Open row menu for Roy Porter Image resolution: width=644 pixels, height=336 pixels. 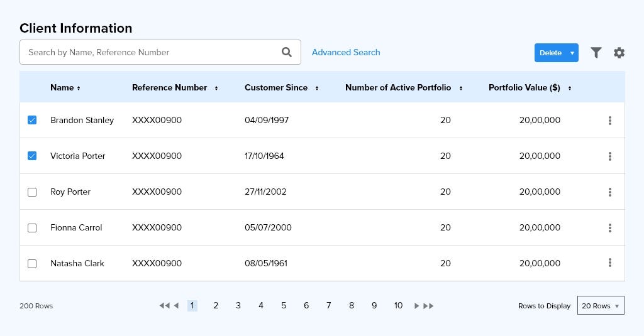click(x=610, y=192)
